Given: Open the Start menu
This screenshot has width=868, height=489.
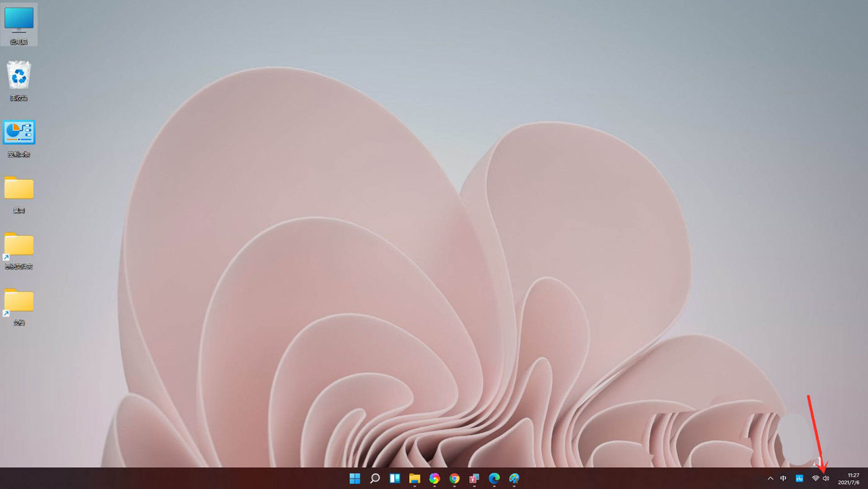Looking at the screenshot, I should [355, 478].
